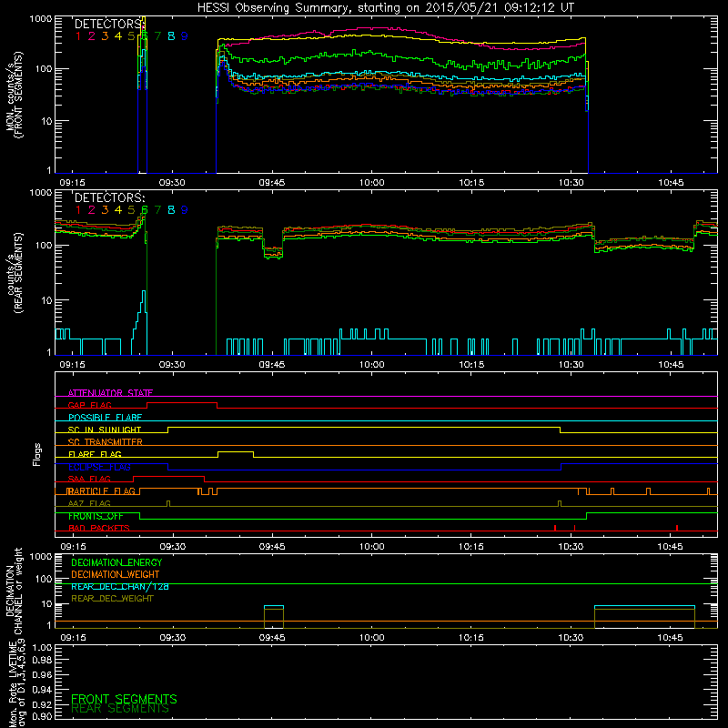Screen dimensions: 728x728
Task: Select the ATTENUATOR_STATE flag label
Action: (110, 393)
